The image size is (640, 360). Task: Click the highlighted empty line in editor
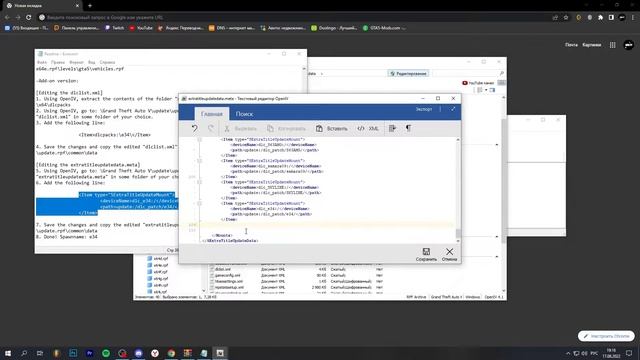[x=327, y=225]
